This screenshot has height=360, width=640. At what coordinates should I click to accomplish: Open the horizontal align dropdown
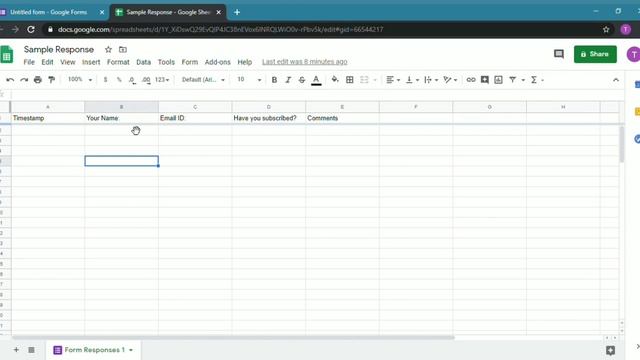click(393, 80)
